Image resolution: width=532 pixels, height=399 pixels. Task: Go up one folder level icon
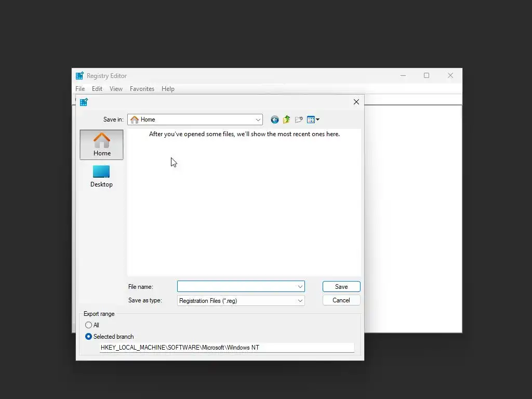(x=287, y=119)
